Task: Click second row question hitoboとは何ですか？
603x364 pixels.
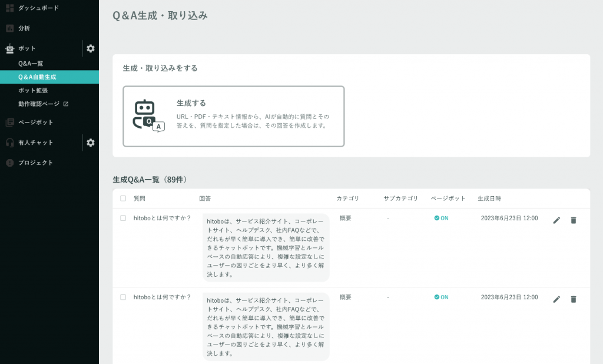Action: click(x=163, y=297)
